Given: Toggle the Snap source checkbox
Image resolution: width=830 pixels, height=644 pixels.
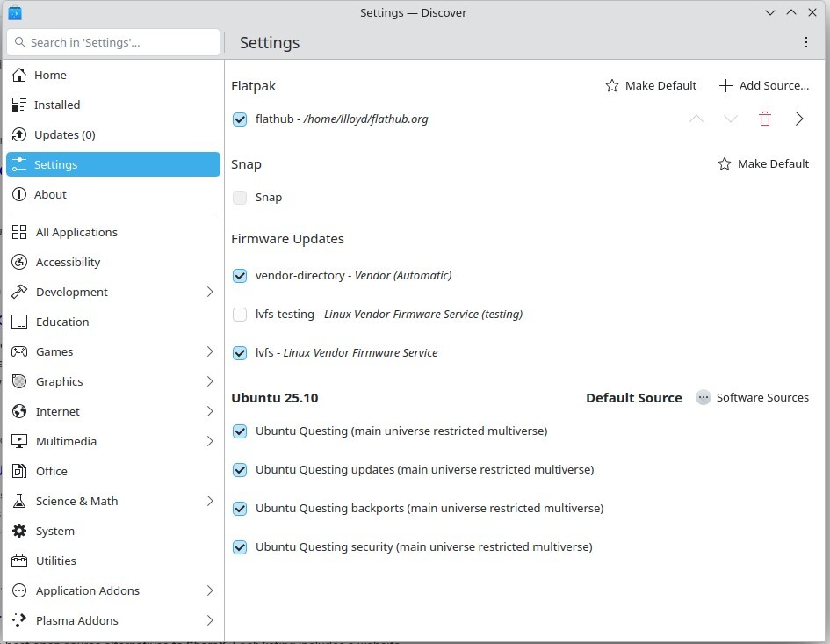Looking at the screenshot, I should 240,198.
